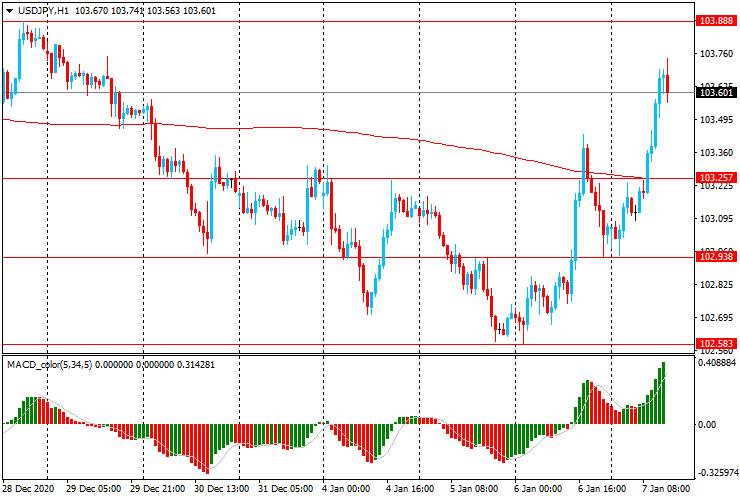Click the MACD scale minimum value -0.325974
This screenshot has height=500, width=740.
coord(718,472)
